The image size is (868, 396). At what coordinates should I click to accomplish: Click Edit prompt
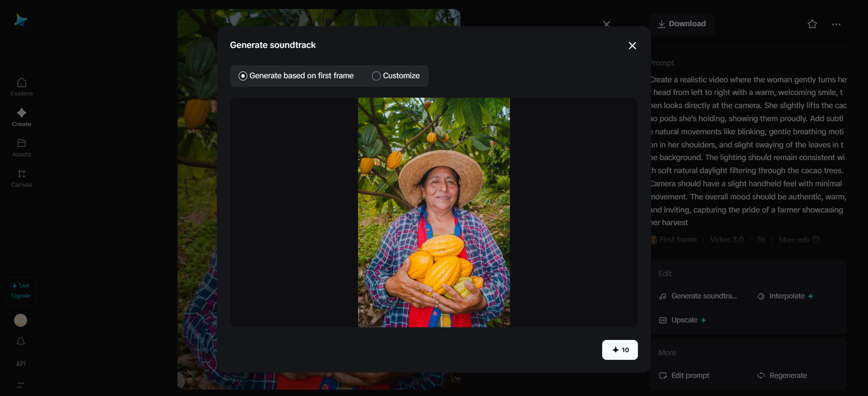[684, 376]
